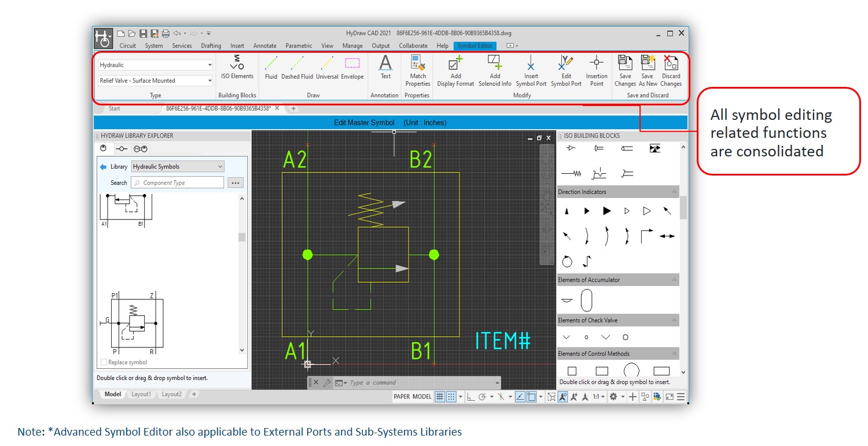The image size is (868, 446).
Task: Open the command line wrench customize icon
Action: (x=326, y=383)
